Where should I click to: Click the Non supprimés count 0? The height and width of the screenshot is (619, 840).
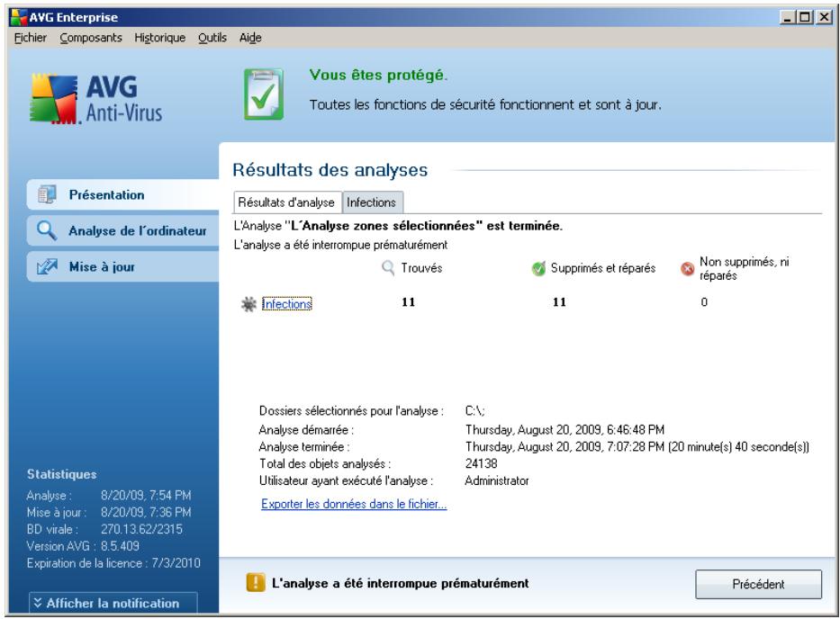pos(704,302)
